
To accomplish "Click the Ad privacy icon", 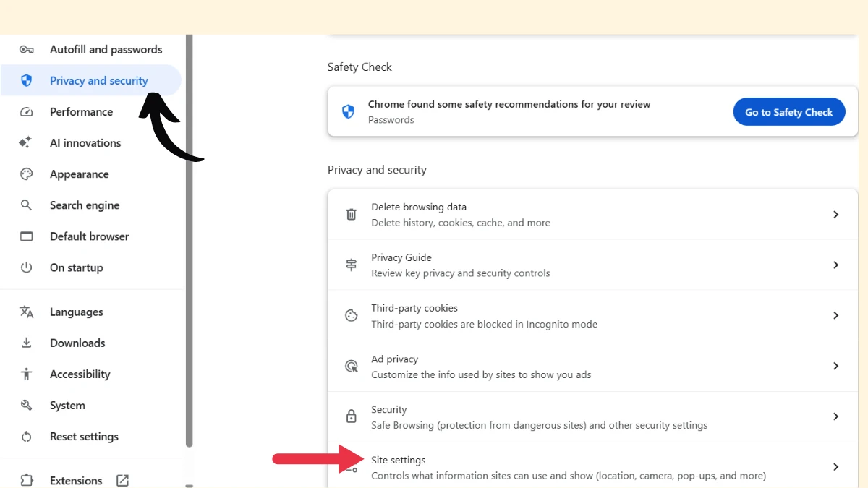I will (351, 366).
